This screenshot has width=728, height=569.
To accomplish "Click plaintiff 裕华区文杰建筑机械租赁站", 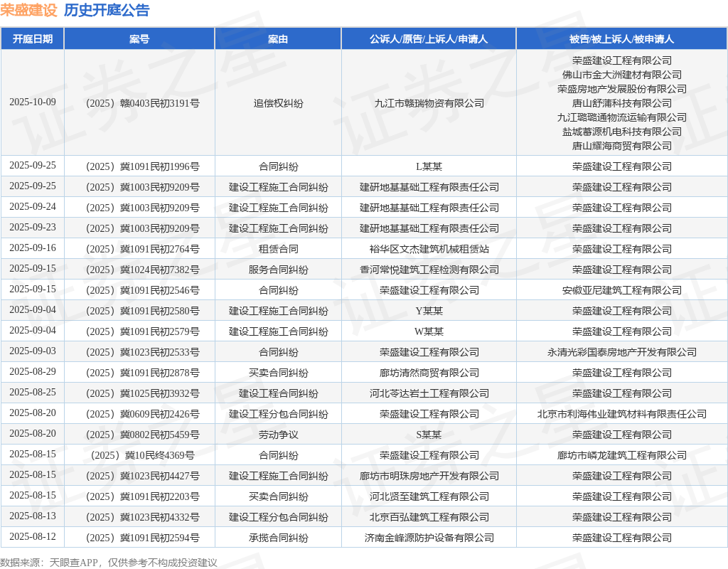I will (x=429, y=249).
